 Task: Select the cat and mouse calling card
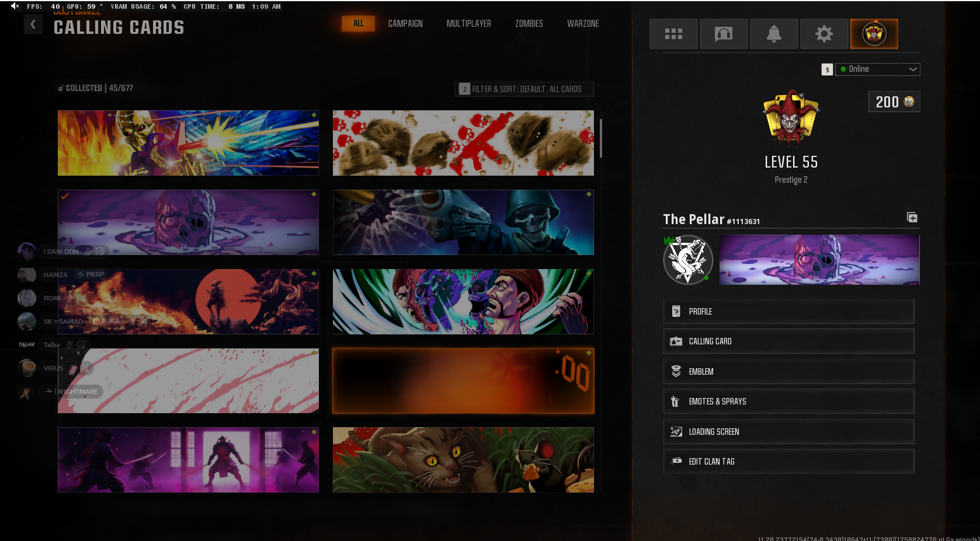point(463,460)
